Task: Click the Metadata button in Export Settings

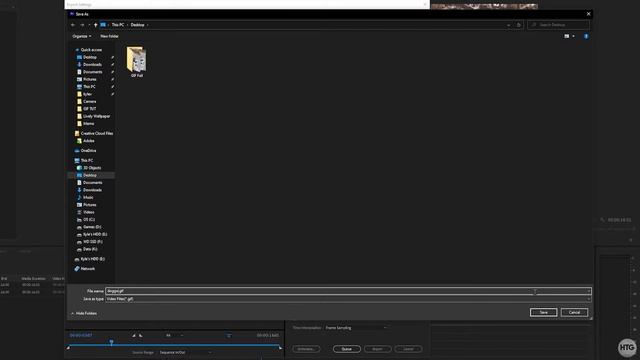Action: tap(306, 349)
